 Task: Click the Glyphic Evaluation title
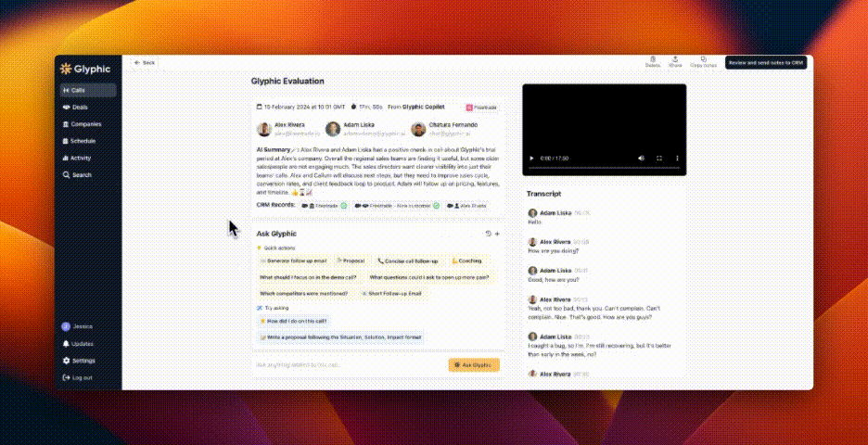(x=287, y=82)
